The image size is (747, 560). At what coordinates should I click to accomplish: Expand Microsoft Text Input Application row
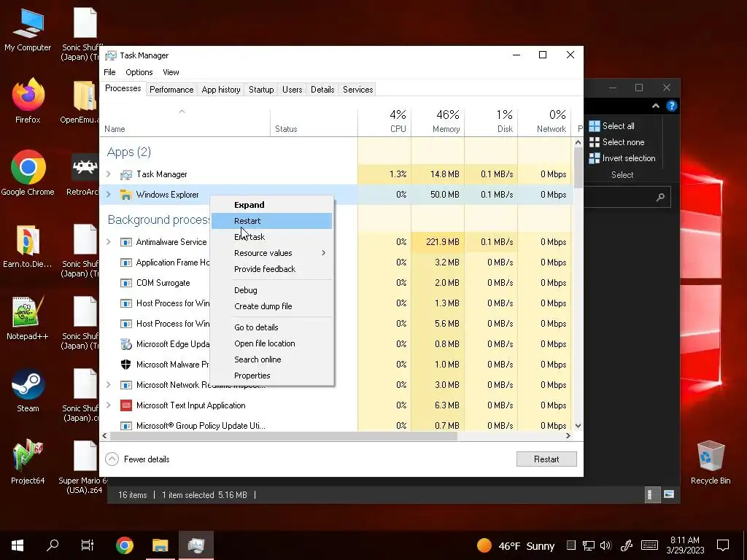(x=109, y=405)
